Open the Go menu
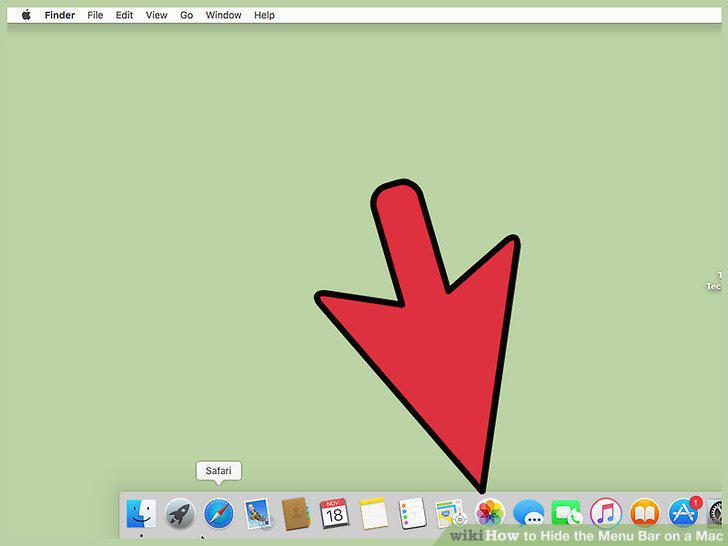The image size is (728, 546). [187, 15]
